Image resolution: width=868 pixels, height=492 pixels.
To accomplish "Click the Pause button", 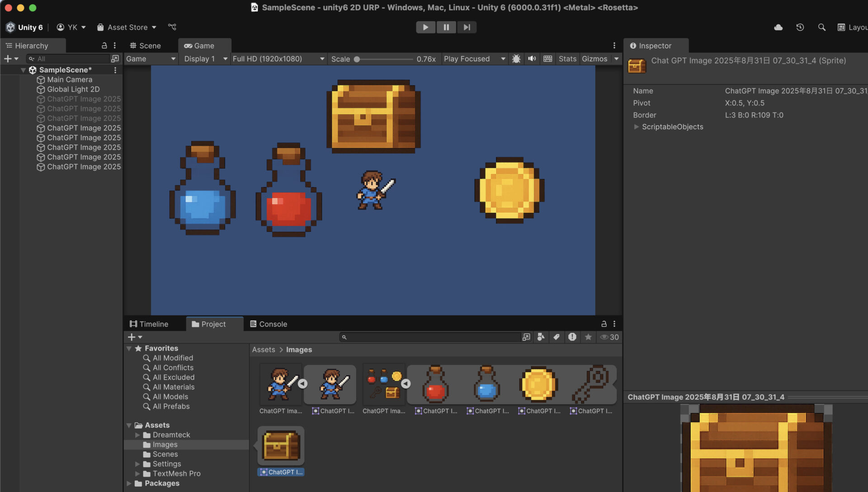I will [446, 27].
